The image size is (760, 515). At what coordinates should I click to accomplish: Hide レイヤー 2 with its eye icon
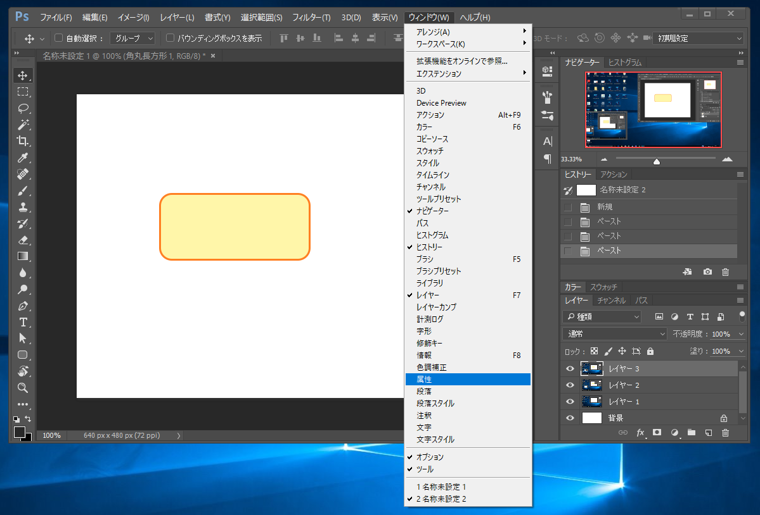click(570, 385)
